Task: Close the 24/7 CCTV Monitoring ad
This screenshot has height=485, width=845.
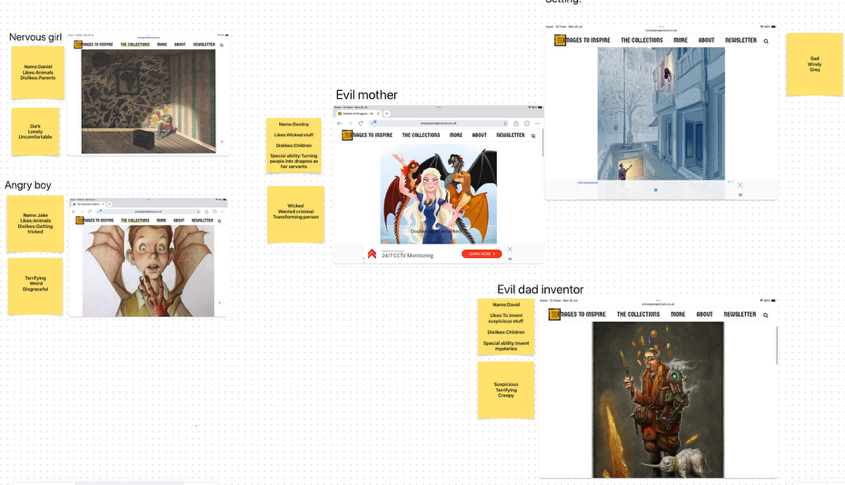Action: pos(510,250)
